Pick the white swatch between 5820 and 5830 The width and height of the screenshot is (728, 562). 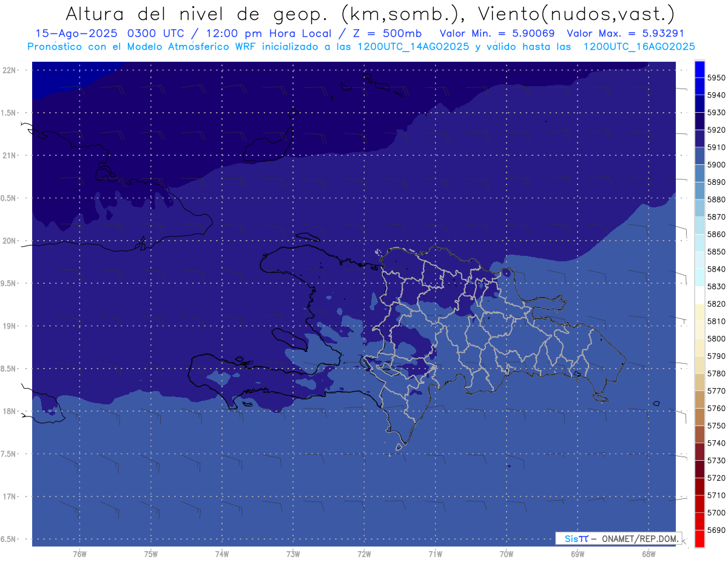coord(699,295)
